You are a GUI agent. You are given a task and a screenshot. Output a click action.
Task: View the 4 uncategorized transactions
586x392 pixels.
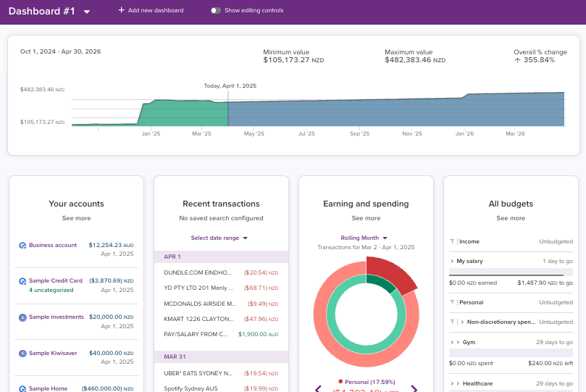[x=51, y=290]
